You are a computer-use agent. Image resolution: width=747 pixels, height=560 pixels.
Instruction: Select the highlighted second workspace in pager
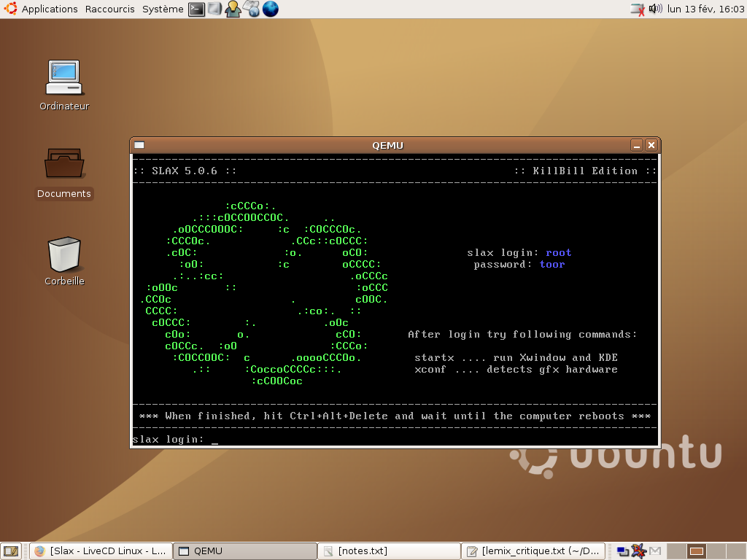(697, 551)
